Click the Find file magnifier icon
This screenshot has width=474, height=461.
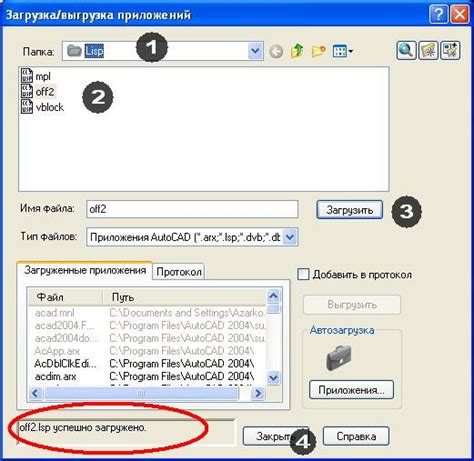point(406,51)
